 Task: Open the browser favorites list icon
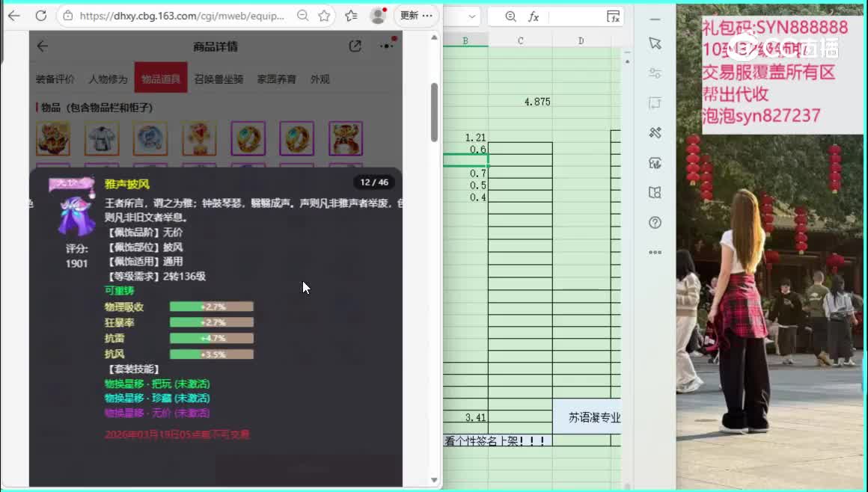click(351, 16)
